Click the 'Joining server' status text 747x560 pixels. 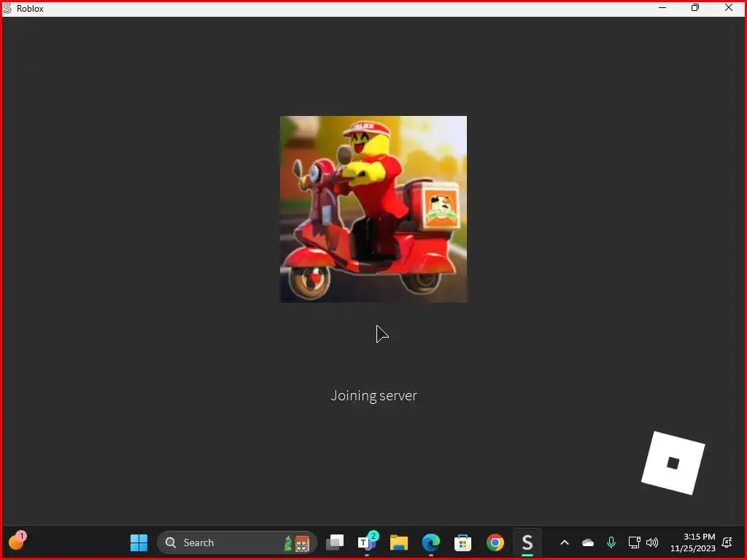click(373, 396)
